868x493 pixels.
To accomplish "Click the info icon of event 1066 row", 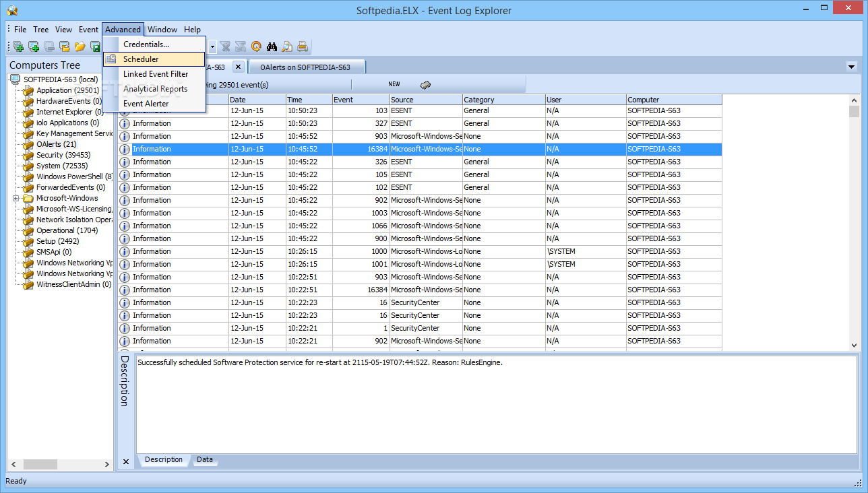I will (125, 226).
